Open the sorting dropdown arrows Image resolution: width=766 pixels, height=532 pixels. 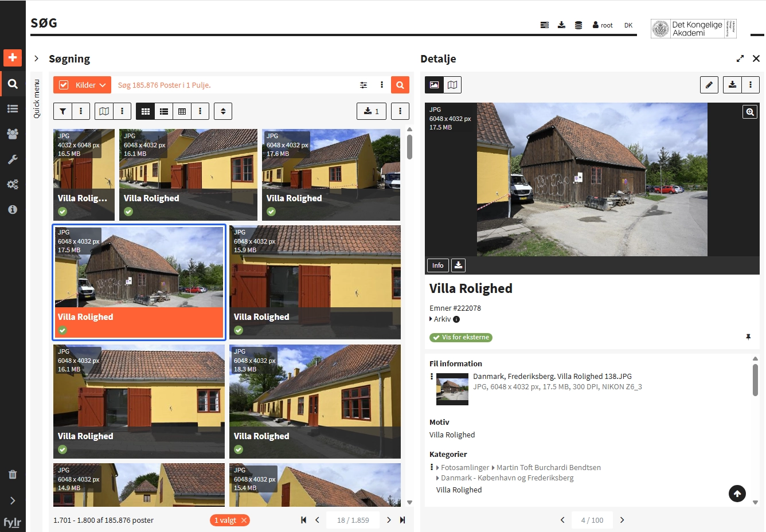(x=223, y=111)
